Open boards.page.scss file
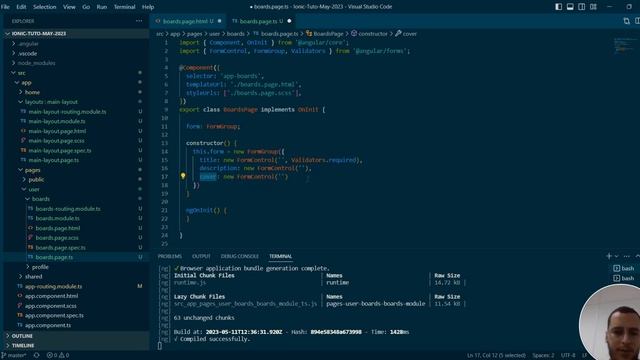 click(x=57, y=238)
